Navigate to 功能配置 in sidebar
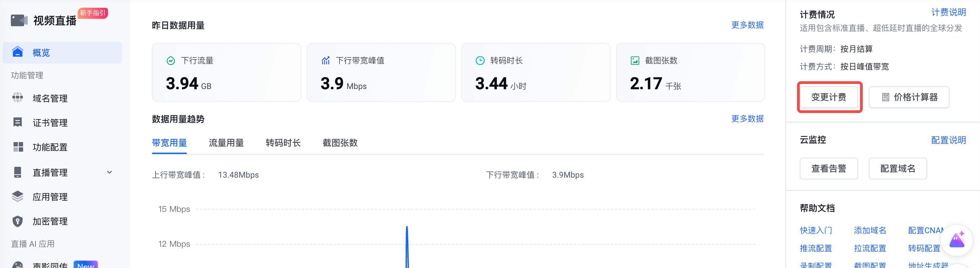The height and width of the screenshot is (268, 980). pyautogui.click(x=50, y=147)
